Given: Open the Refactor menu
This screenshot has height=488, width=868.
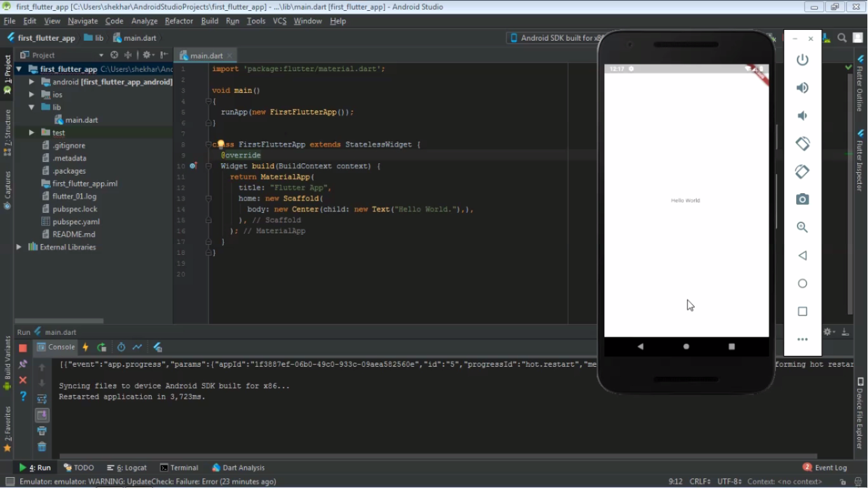Looking at the screenshot, I should coord(179,21).
